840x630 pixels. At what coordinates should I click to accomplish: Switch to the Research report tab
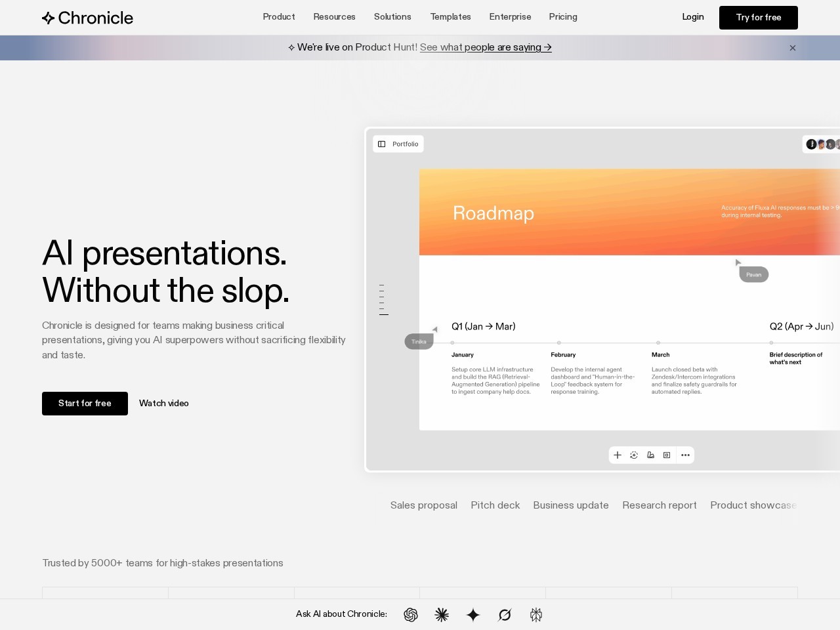659,505
